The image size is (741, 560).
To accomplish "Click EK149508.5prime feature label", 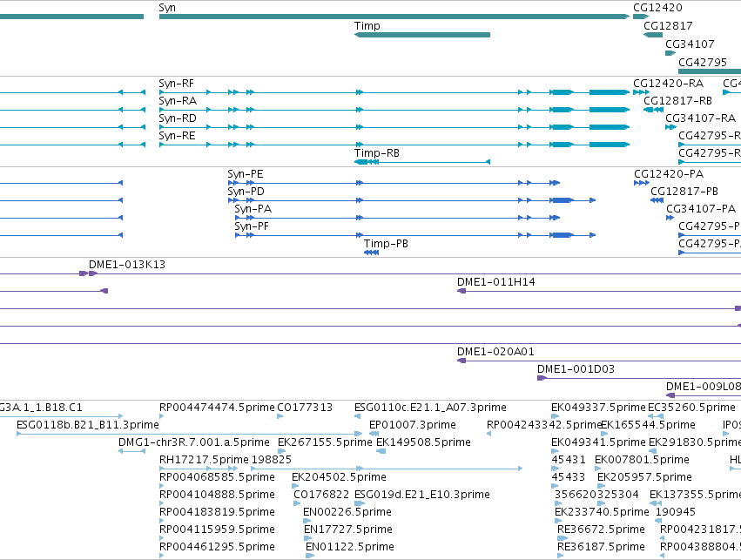I will pos(423,442).
